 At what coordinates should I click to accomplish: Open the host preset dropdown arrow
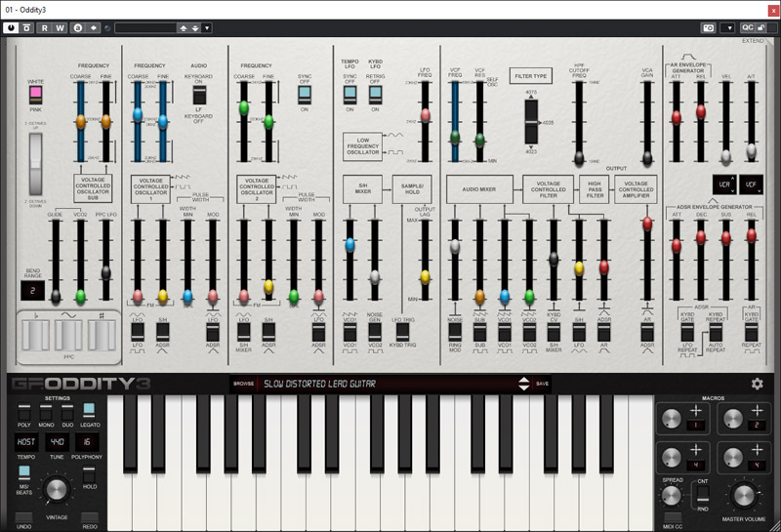click(x=207, y=28)
